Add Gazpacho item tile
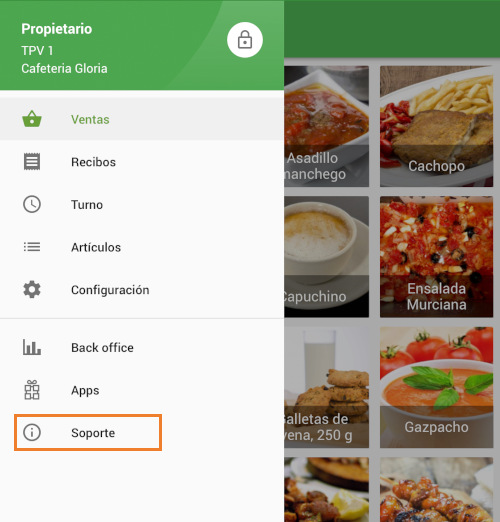Viewport: 500px width, 522px height. pyautogui.click(x=436, y=387)
